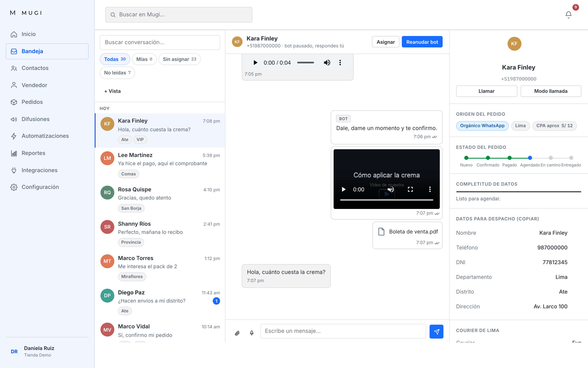The image size is (588, 368).
Task: Click the Llamar button
Action: click(x=487, y=91)
